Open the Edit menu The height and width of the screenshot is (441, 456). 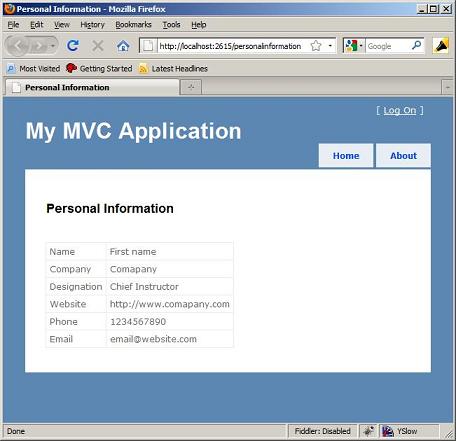[37, 25]
